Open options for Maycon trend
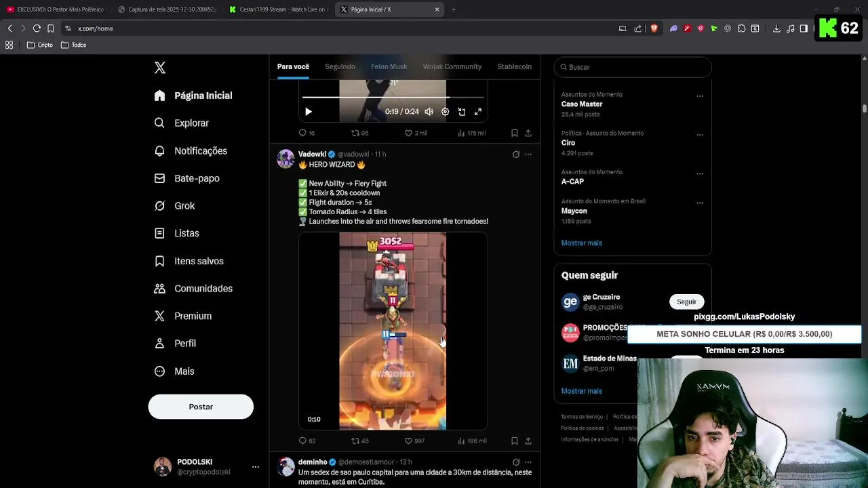Screen dimensions: 868x488 tap(700, 203)
